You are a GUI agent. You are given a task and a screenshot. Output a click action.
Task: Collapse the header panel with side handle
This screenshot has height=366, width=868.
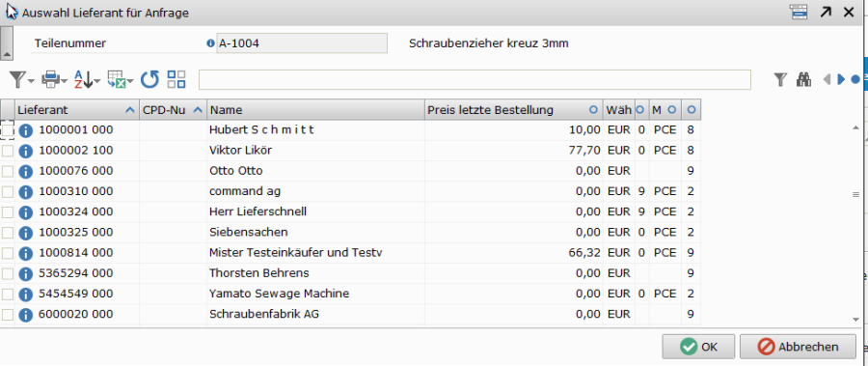coord(7,42)
